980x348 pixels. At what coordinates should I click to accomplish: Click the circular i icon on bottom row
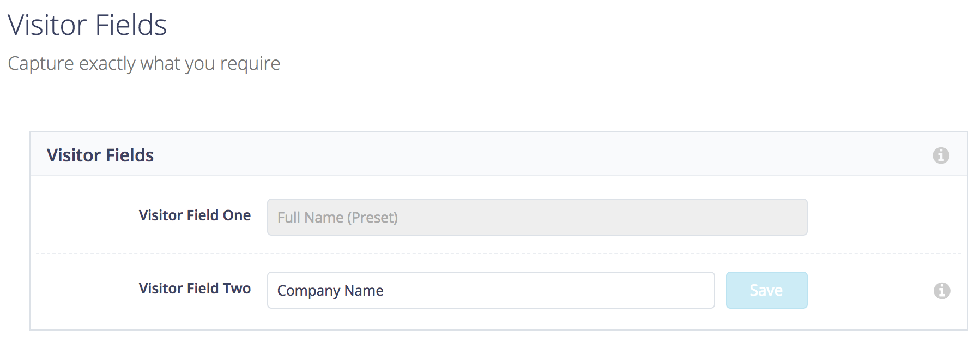tap(942, 291)
